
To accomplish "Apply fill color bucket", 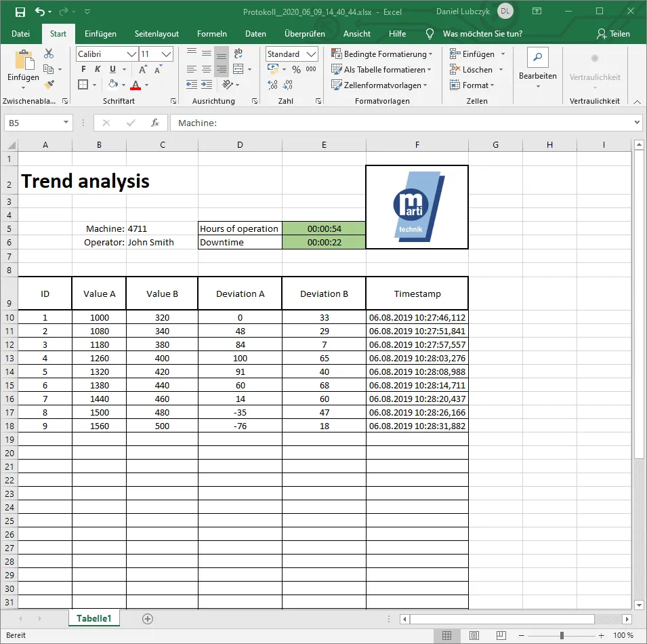I will click(x=112, y=85).
